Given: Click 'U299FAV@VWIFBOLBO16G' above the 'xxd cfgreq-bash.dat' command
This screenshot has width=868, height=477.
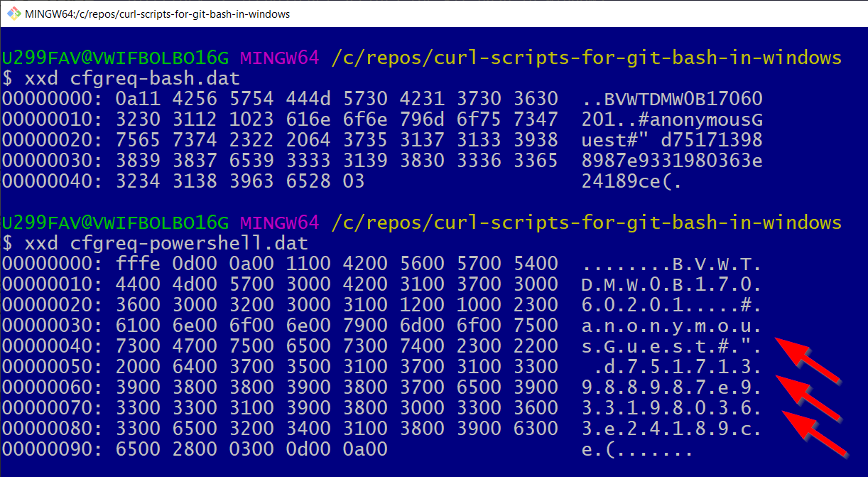Looking at the screenshot, I should click(115, 58).
